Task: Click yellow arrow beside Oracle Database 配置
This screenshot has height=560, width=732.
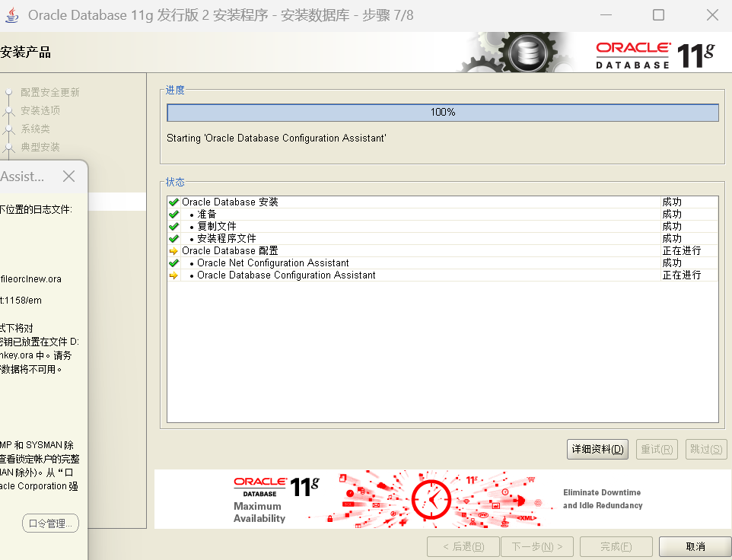Action: 173,250
